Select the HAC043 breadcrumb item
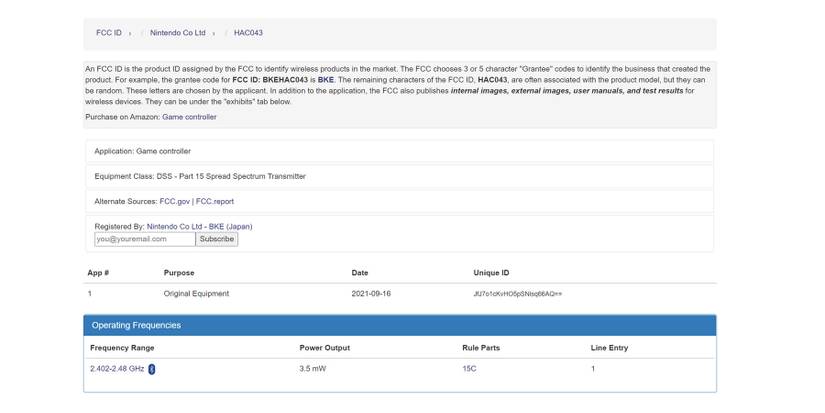 coord(248,33)
